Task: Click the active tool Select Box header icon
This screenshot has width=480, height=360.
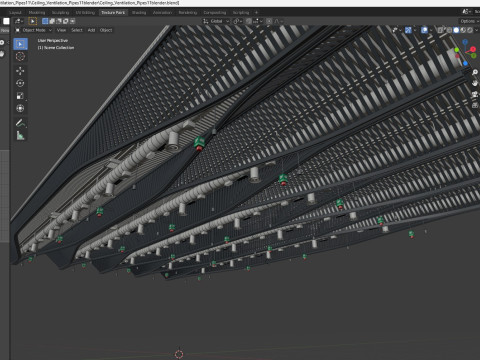Action: point(33,21)
